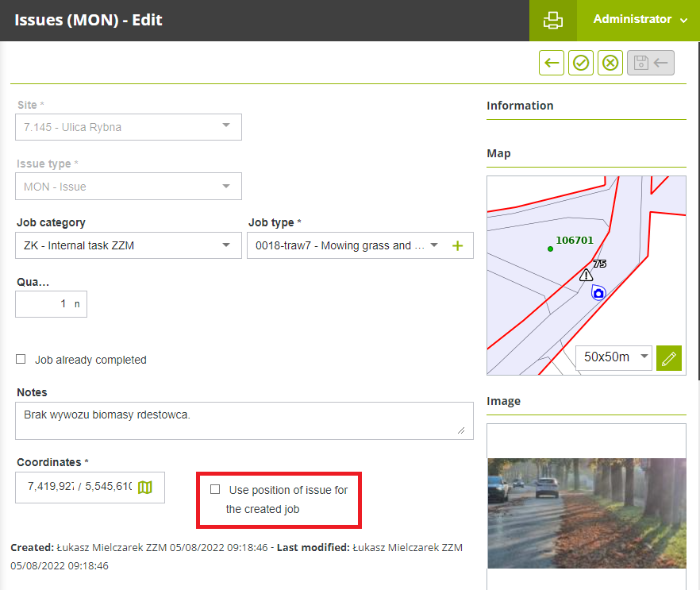Click the printer icon in header
The height and width of the screenshot is (590, 700).
(x=552, y=21)
